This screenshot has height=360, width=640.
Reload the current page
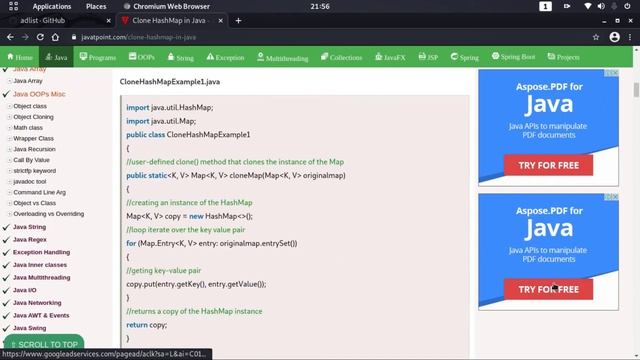tap(40, 37)
